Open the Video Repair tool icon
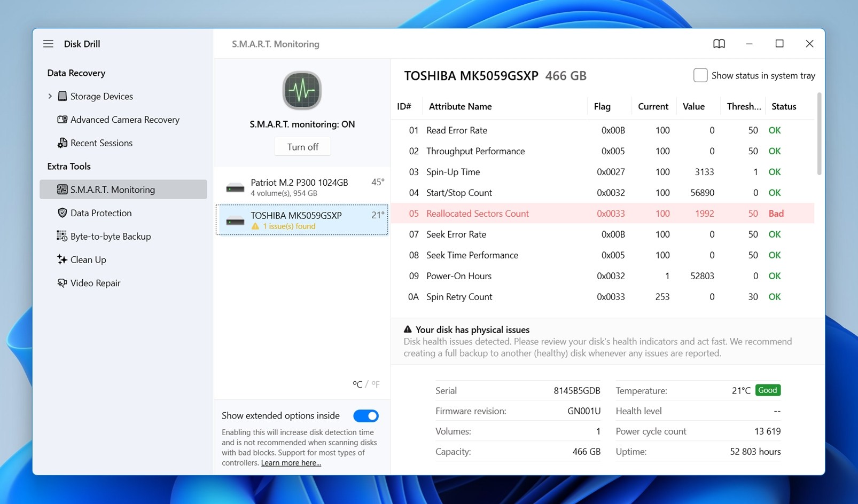 pyautogui.click(x=63, y=283)
